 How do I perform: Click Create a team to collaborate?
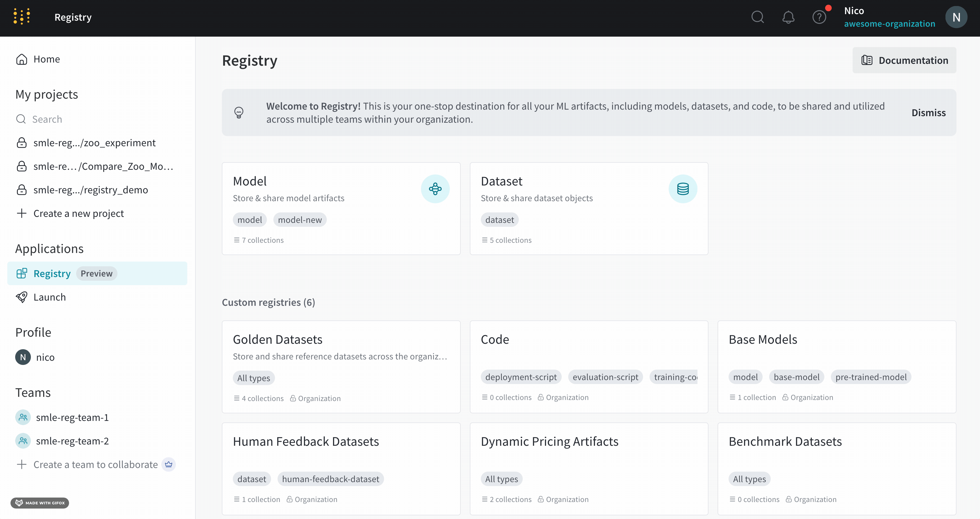[95, 464]
